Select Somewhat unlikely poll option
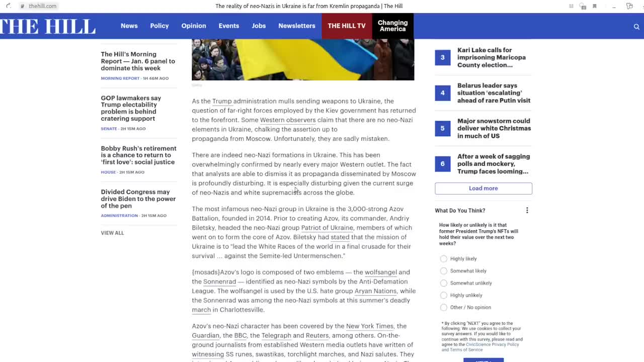Viewport: 644px width, 362px height. pyautogui.click(x=443, y=283)
